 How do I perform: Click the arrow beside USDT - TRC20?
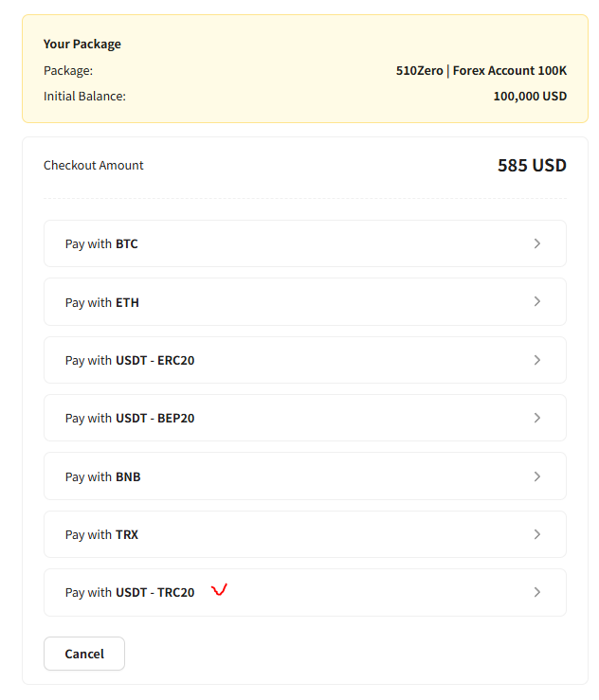click(x=537, y=592)
